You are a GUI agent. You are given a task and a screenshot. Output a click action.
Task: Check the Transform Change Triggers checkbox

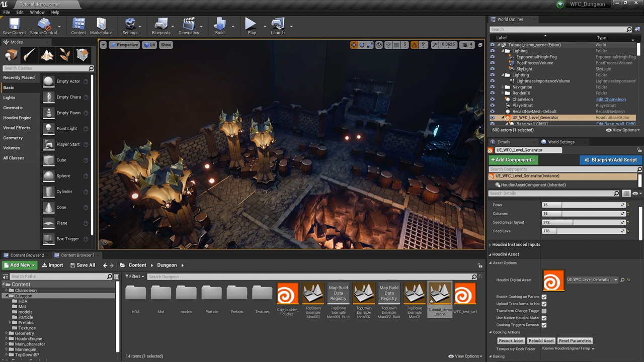coord(544,311)
